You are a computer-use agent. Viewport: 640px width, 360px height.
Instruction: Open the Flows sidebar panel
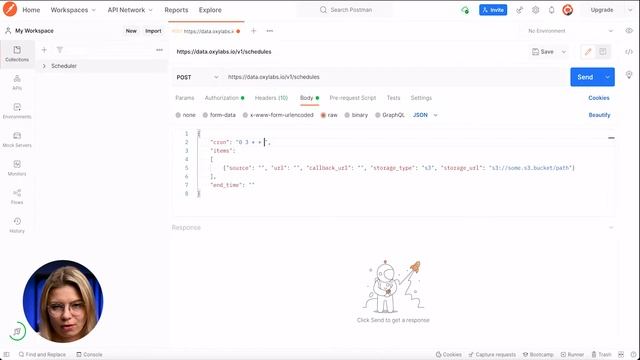click(x=17, y=196)
